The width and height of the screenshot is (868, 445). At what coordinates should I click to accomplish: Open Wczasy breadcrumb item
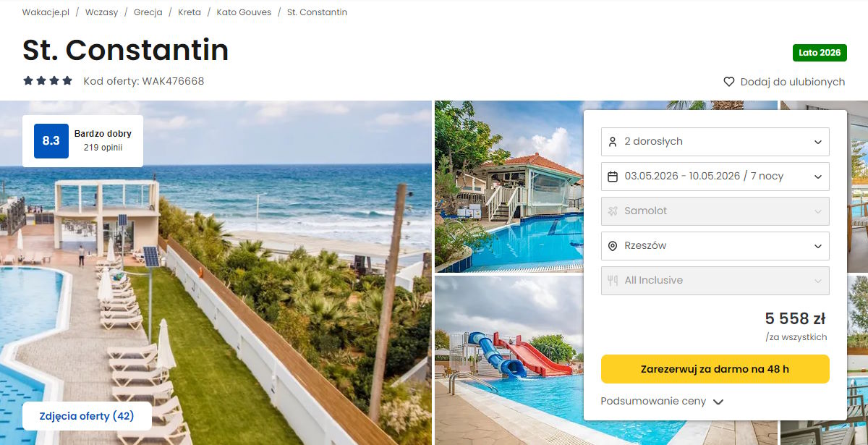101,12
